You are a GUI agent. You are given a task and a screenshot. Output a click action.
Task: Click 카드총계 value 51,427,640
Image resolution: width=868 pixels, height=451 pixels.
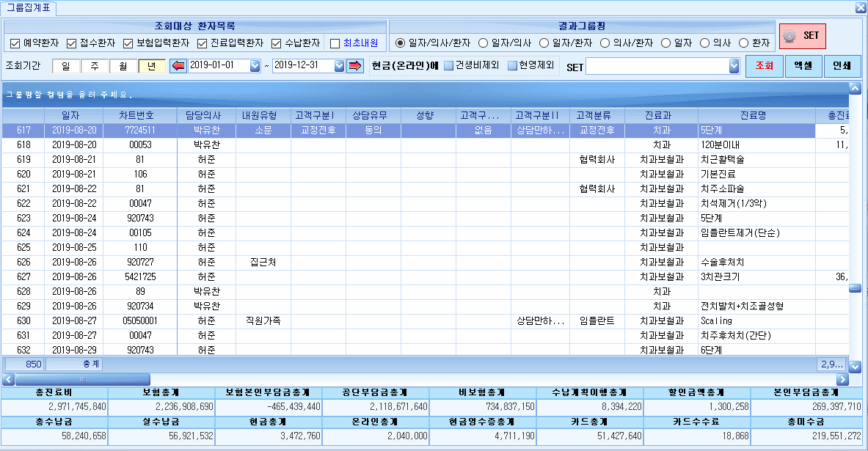(x=590, y=436)
